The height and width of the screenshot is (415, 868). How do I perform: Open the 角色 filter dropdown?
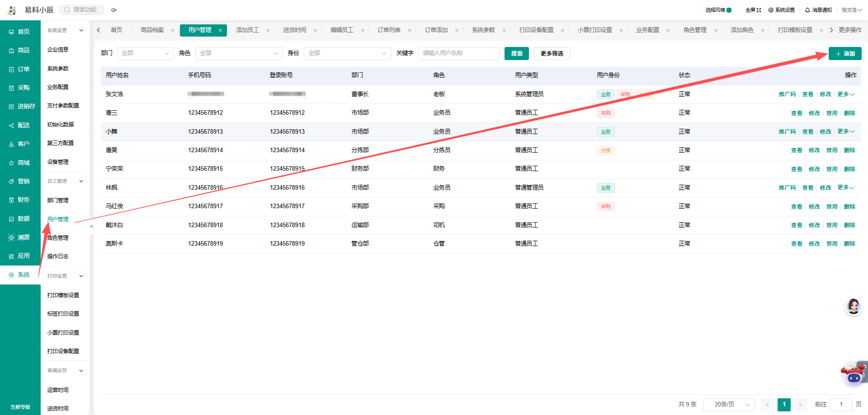click(x=239, y=53)
